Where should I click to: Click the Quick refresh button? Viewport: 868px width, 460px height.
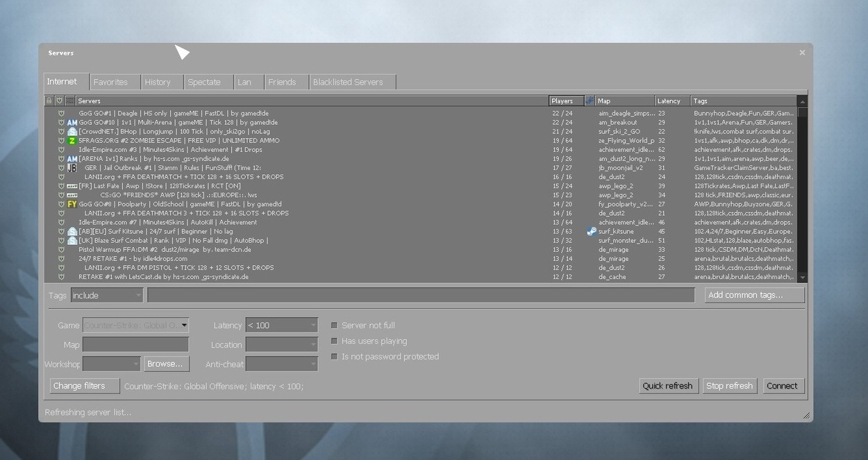668,386
